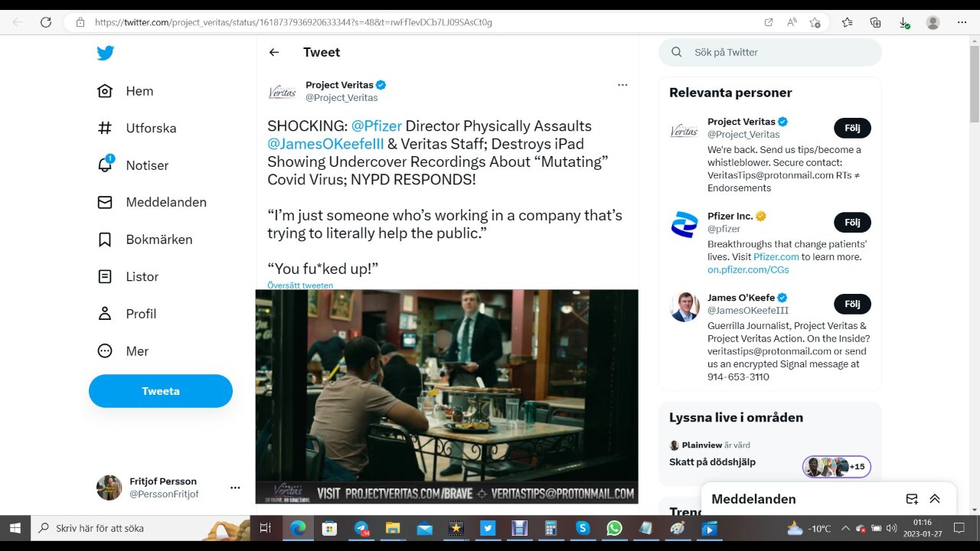Image resolution: width=980 pixels, height=551 pixels.
Task: Open the Collections icon
Action: point(875,22)
